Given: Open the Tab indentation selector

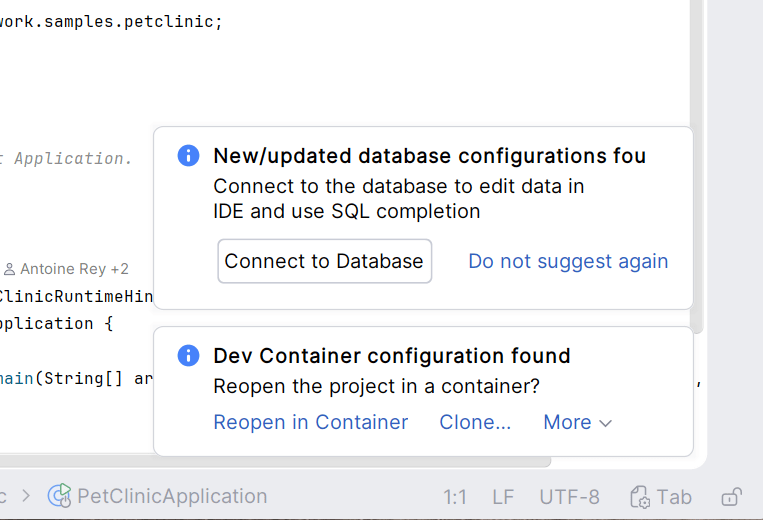Looking at the screenshot, I should [673, 497].
